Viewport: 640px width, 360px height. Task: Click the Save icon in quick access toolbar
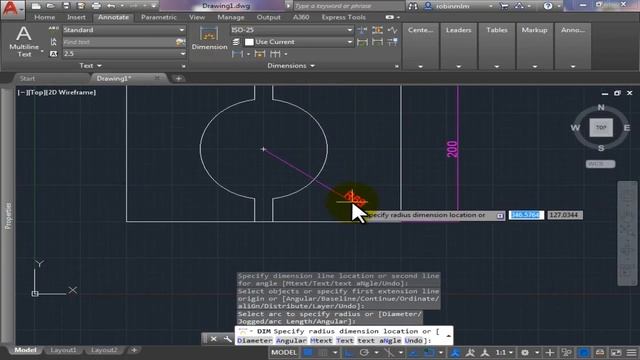point(66,6)
